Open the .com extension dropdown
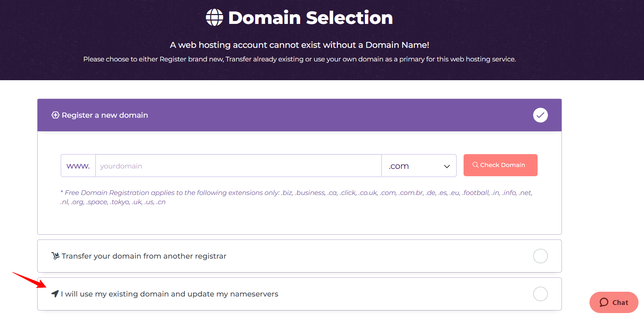 (419, 166)
